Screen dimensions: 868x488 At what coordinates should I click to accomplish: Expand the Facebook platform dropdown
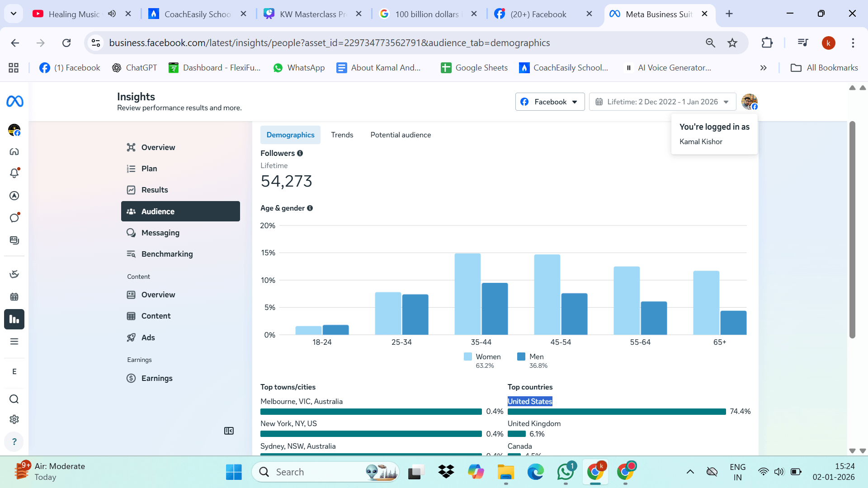550,102
